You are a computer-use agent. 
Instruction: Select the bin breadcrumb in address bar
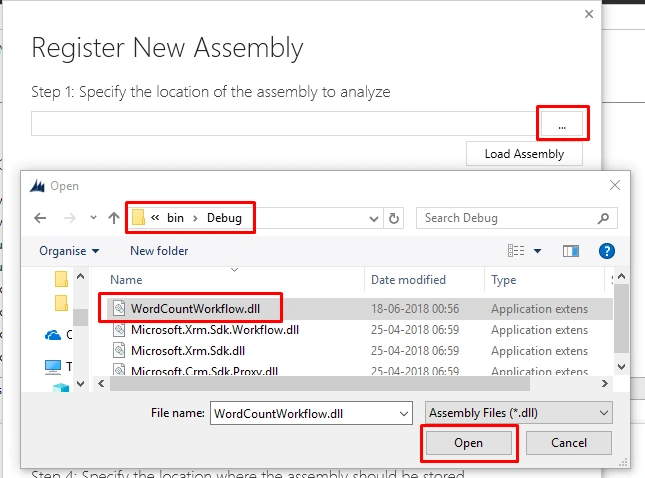click(175, 218)
